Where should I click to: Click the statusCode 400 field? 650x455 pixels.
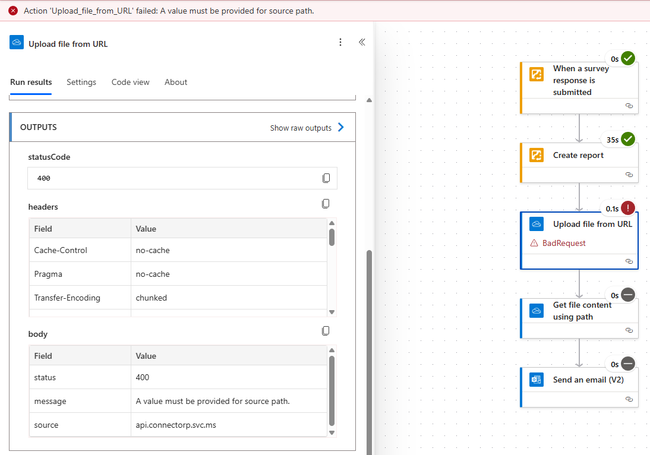pyautogui.click(x=175, y=178)
